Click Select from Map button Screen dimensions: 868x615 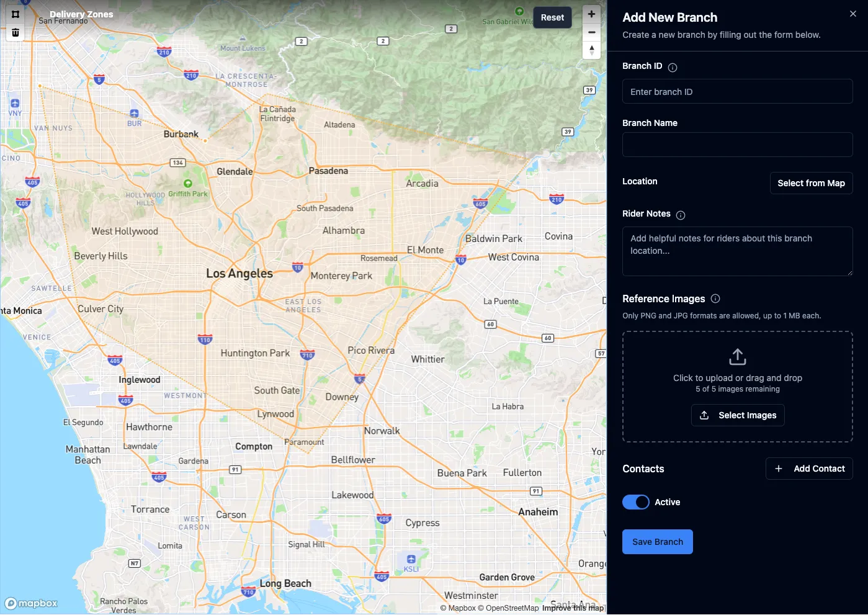coord(811,183)
